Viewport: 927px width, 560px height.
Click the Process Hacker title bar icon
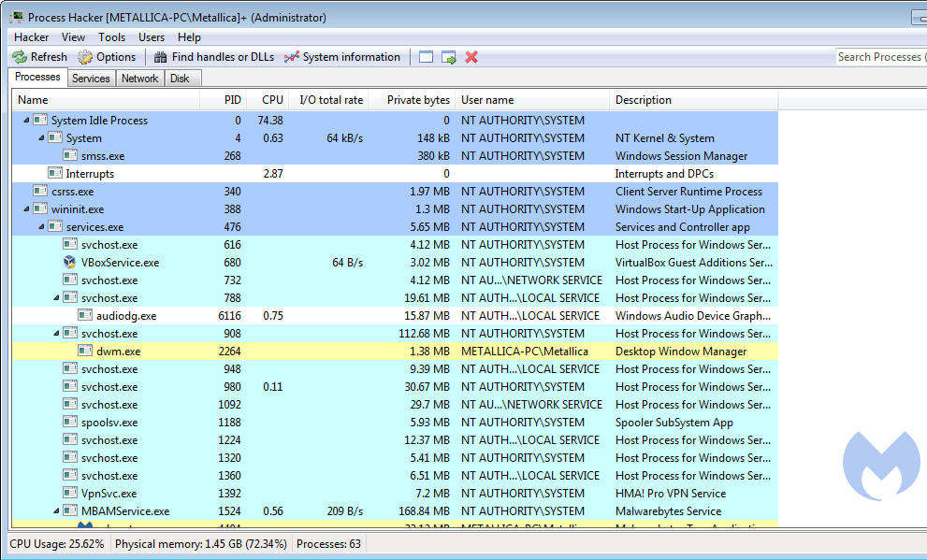coord(16,17)
